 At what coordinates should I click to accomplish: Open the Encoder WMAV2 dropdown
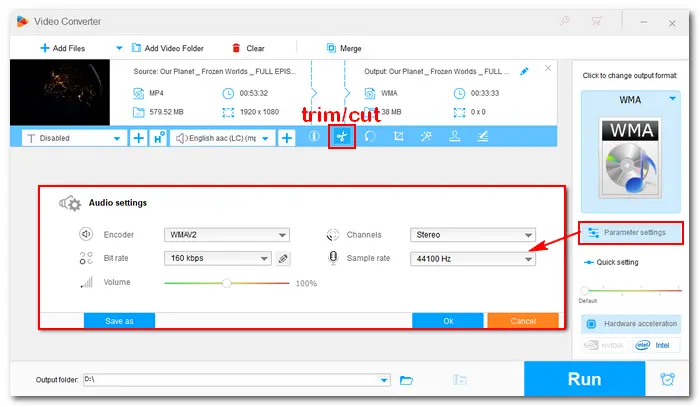click(x=227, y=235)
